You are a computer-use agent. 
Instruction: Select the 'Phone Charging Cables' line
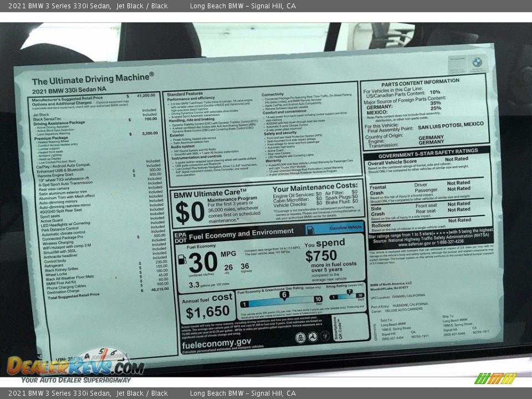pyautogui.click(x=66, y=288)
